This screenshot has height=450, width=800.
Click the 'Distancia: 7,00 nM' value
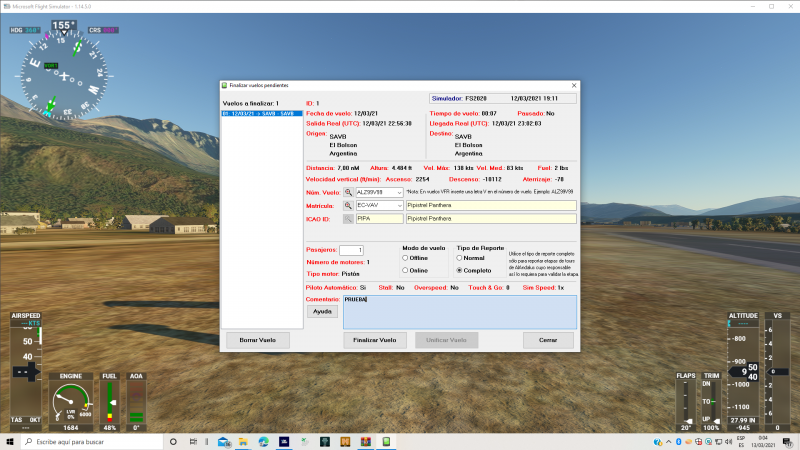(x=333, y=168)
